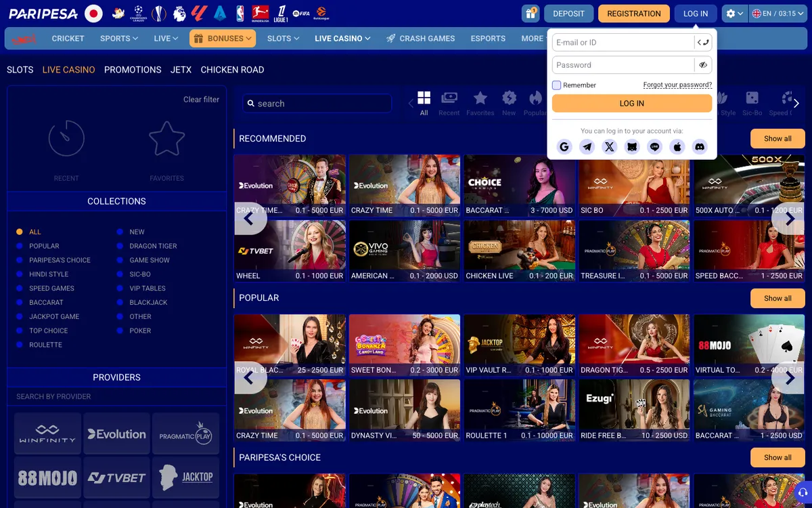Open the EN language and time dropdown
Image resolution: width=812 pixels, height=508 pixels.
[779, 14]
